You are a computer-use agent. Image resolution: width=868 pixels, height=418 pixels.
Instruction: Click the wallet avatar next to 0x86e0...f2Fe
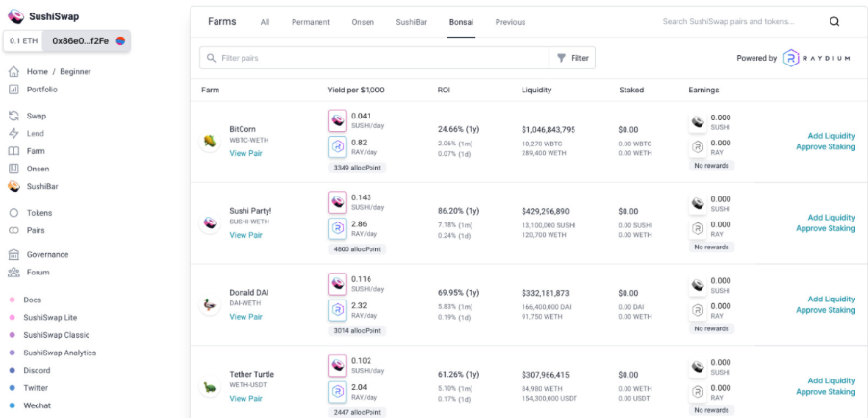[120, 41]
